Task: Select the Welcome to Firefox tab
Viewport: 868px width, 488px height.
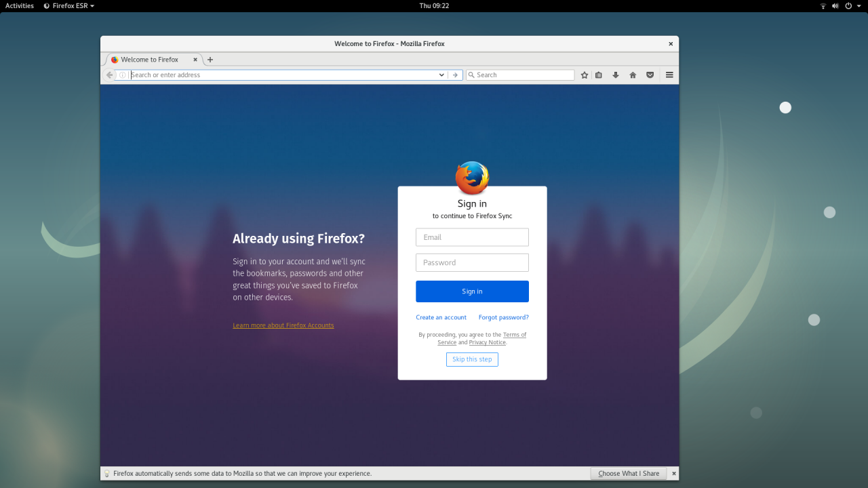Action: click(155, 60)
